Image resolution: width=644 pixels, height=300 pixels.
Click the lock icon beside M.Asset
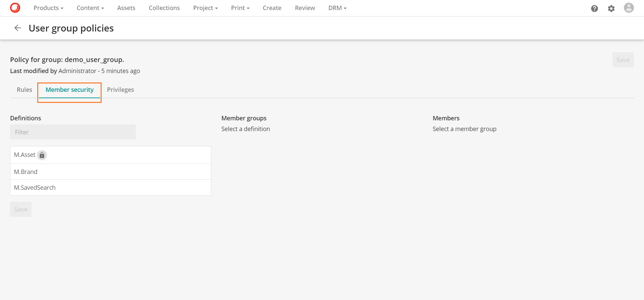click(42, 155)
